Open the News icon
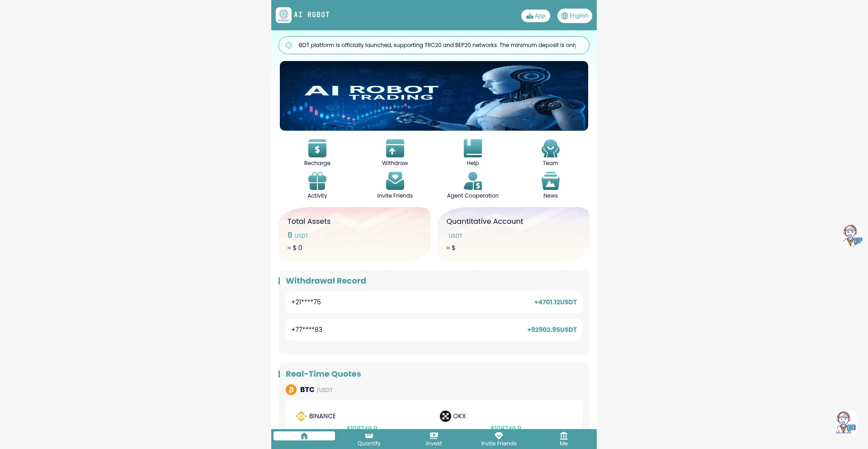The image size is (868, 449). tap(550, 181)
